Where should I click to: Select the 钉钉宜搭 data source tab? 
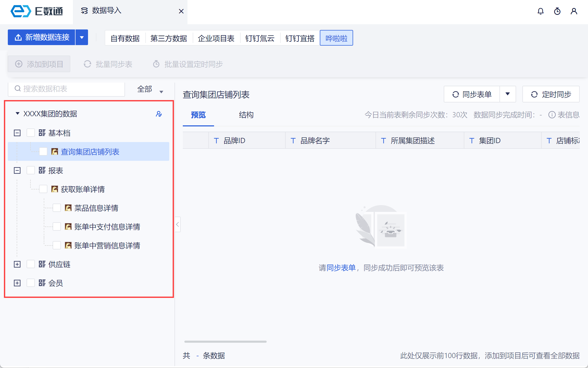[x=300, y=38]
